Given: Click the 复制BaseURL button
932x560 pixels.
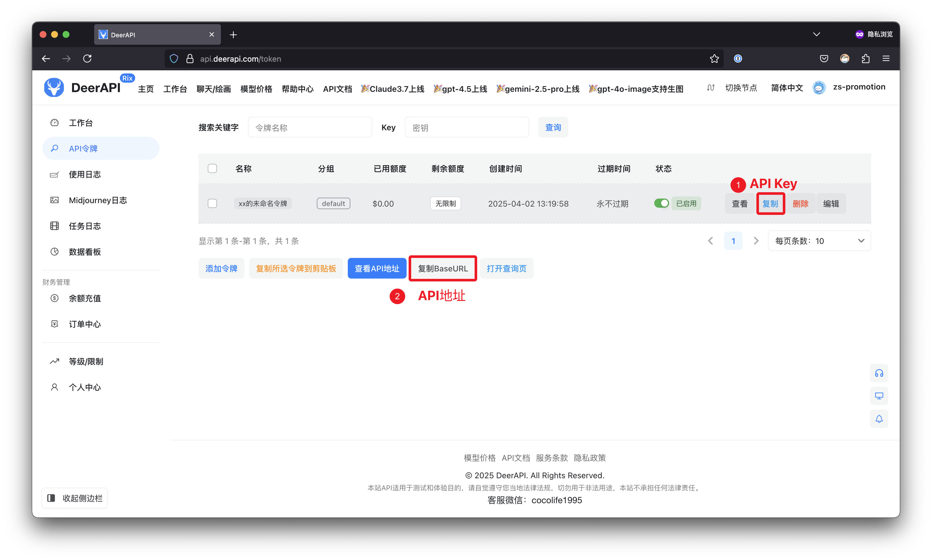Looking at the screenshot, I should point(442,268).
